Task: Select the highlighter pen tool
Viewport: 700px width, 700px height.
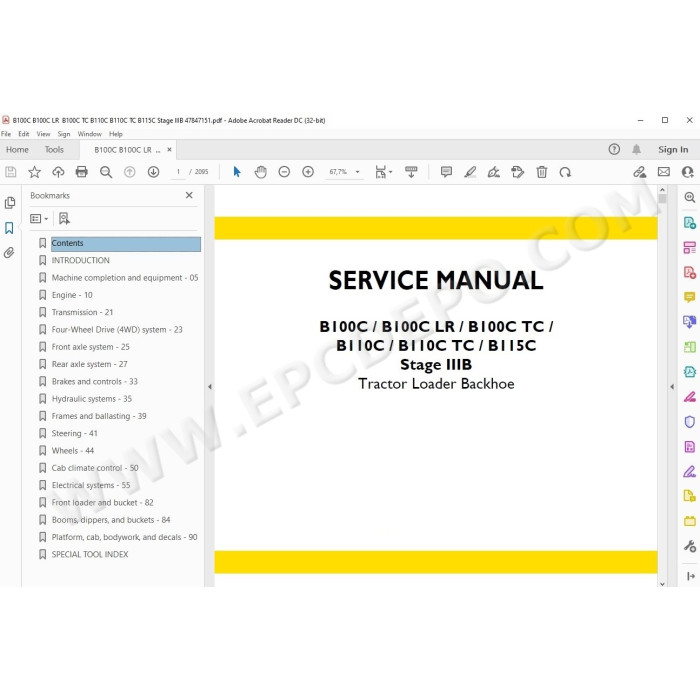Action: 470,172
